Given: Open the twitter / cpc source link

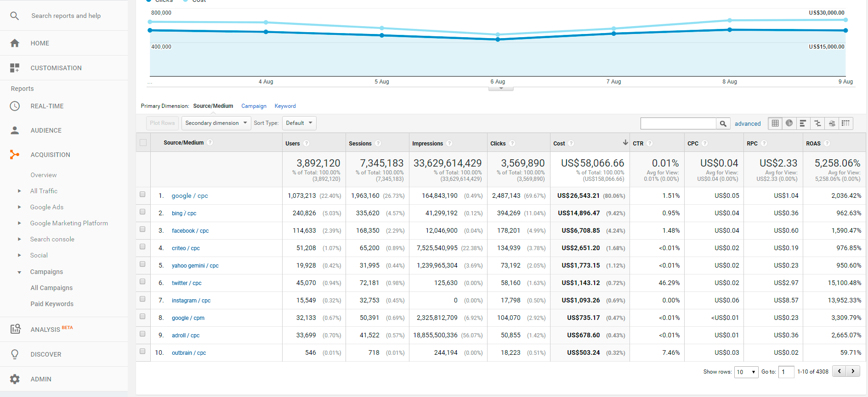Looking at the screenshot, I should coord(187,283).
